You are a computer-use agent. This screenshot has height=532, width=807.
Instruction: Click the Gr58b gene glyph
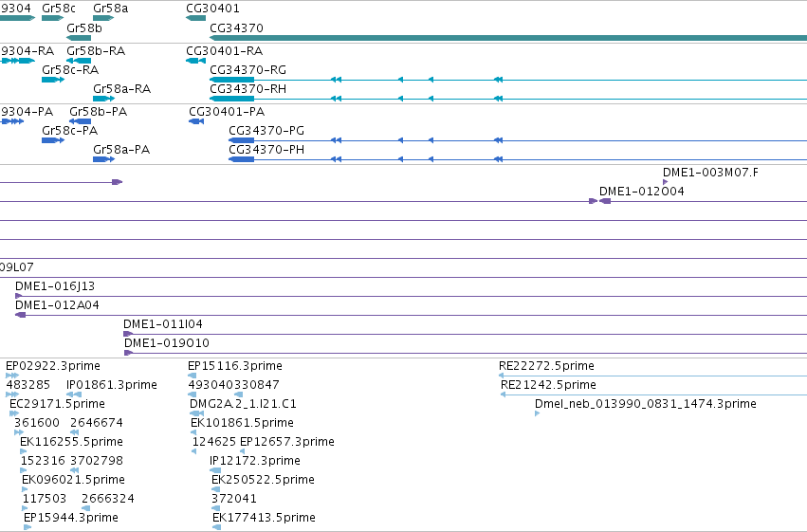(79, 38)
